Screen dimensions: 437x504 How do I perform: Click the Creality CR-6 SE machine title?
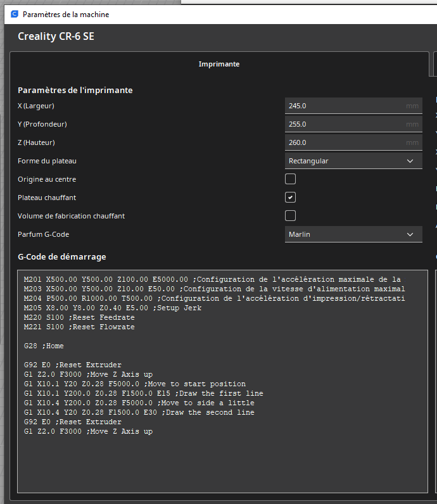coord(56,36)
